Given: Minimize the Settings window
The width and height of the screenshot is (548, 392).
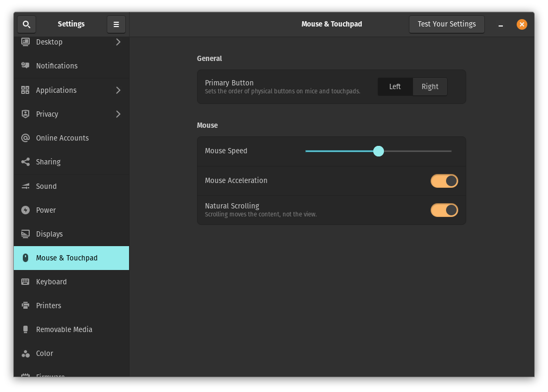Looking at the screenshot, I should pos(500,24).
